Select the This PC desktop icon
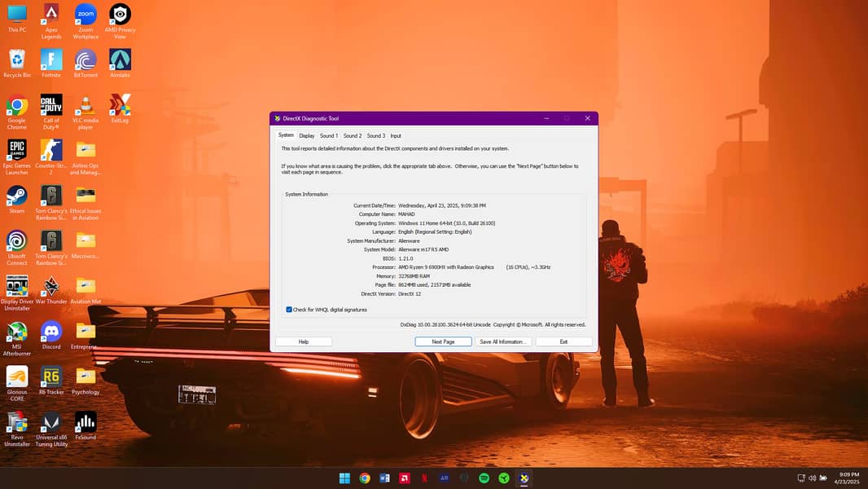Image resolution: width=868 pixels, height=489 pixels. click(x=17, y=18)
